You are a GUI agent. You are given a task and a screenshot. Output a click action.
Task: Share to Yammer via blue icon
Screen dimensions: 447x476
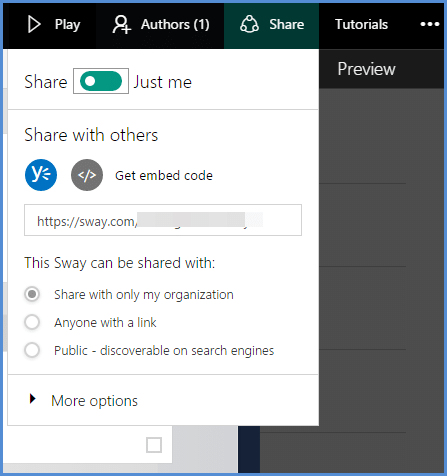[x=41, y=175]
